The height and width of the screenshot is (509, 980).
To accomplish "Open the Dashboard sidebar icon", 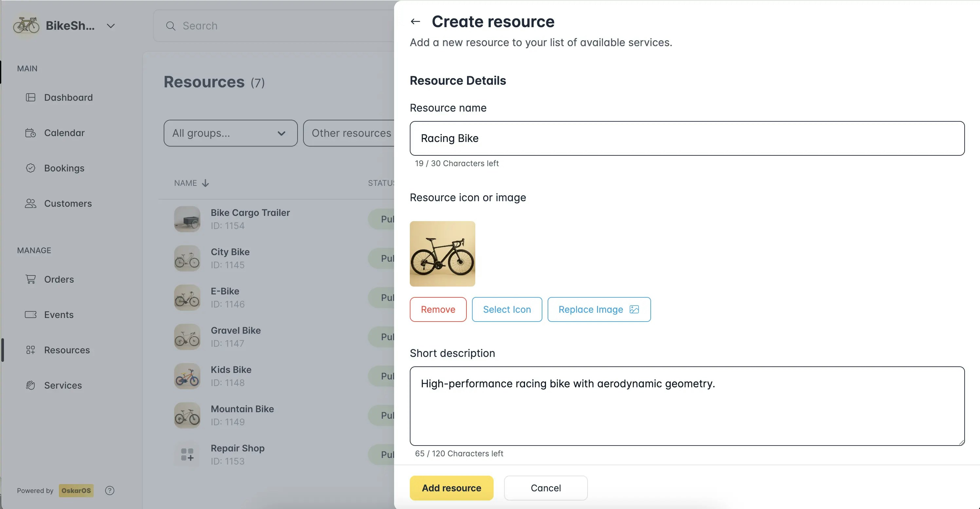I will [30, 97].
